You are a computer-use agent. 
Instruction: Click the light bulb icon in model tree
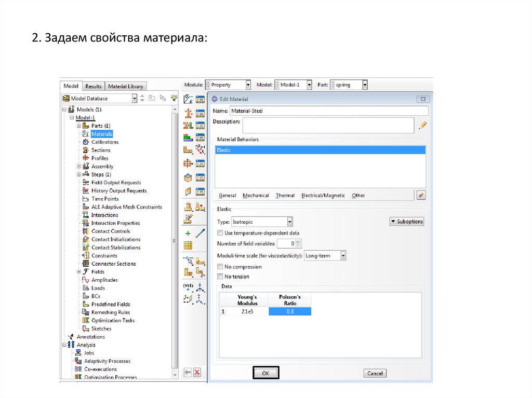pos(175,98)
